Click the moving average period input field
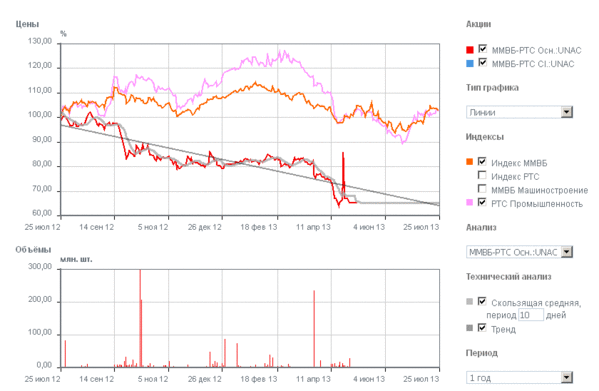The image size is (599, 391). tap(531, 315)
